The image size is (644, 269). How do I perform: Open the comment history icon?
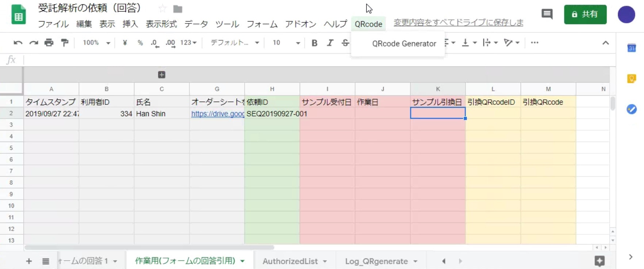click(547, 14)
